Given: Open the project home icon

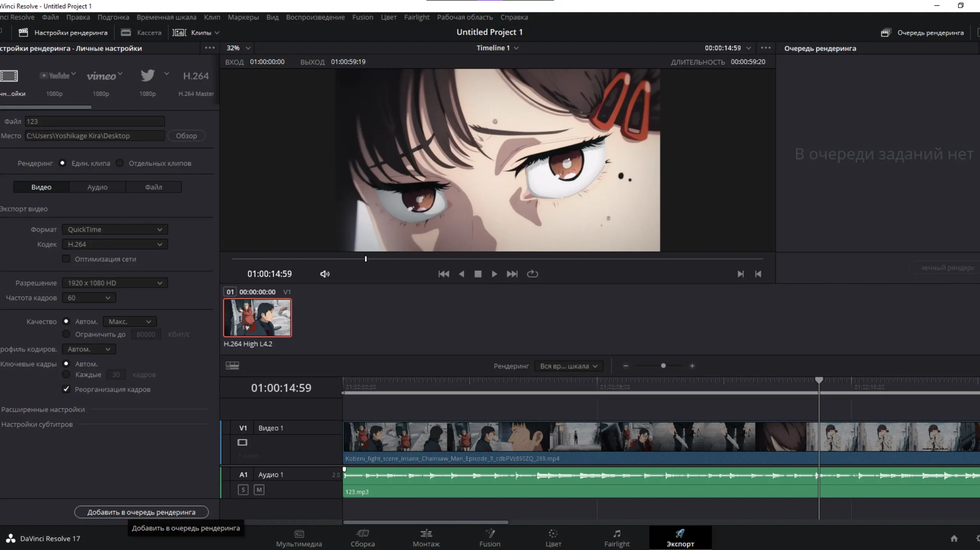Looking at the screenshot, I should (954, 539).
